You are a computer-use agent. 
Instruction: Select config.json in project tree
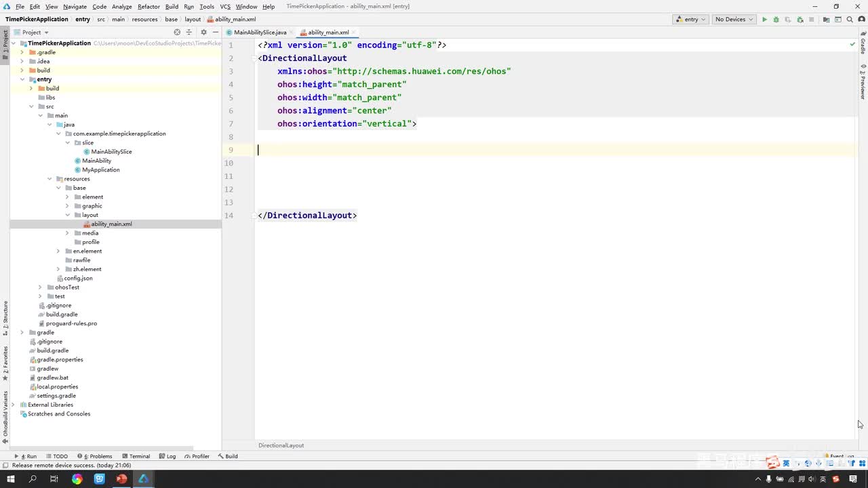(x=78, y=279)
